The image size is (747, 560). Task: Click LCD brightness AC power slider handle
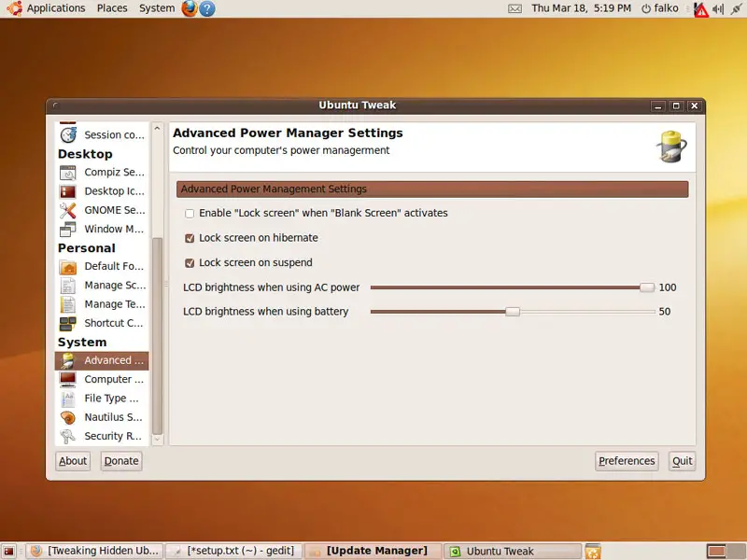(647, 287)
